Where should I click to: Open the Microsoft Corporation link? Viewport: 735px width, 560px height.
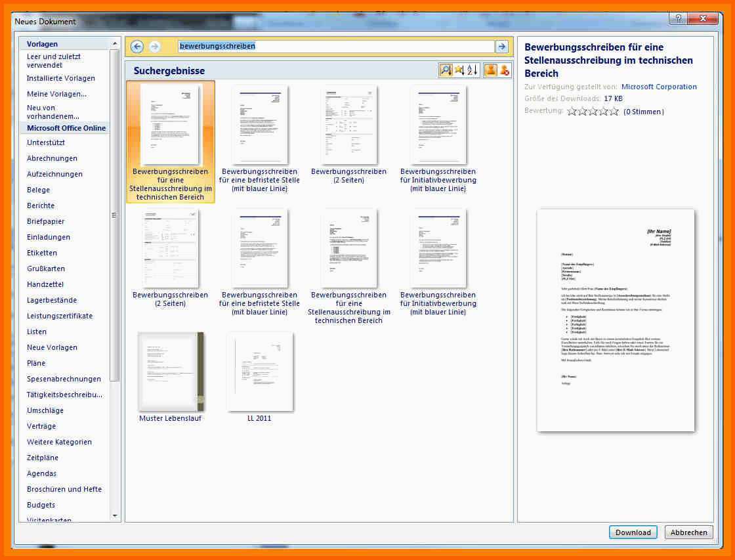click(x=659, y=87)
